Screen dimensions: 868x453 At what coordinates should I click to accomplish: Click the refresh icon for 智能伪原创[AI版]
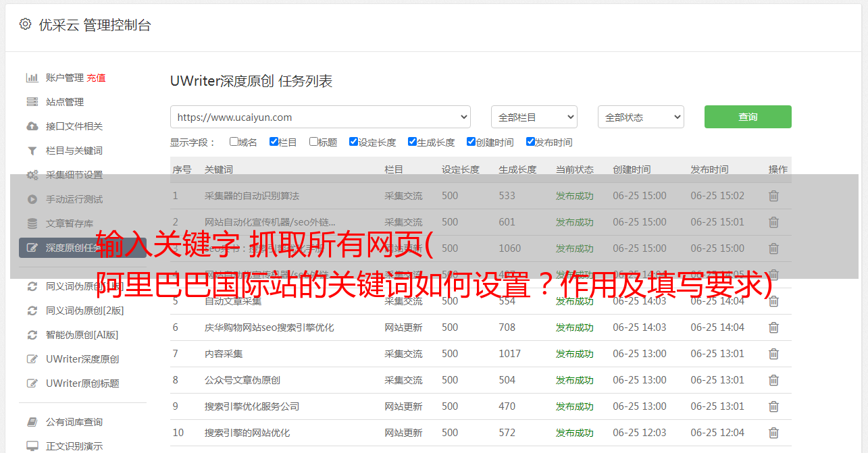(32, 335)
